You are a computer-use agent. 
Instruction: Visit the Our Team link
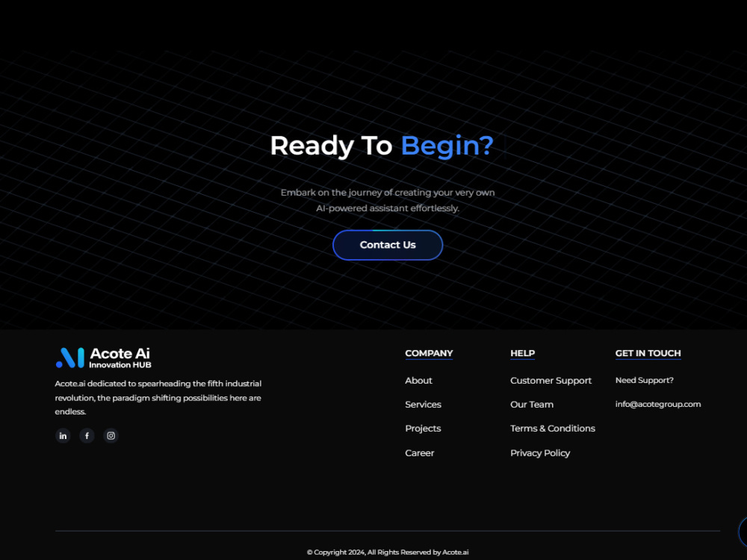(532, 404)
